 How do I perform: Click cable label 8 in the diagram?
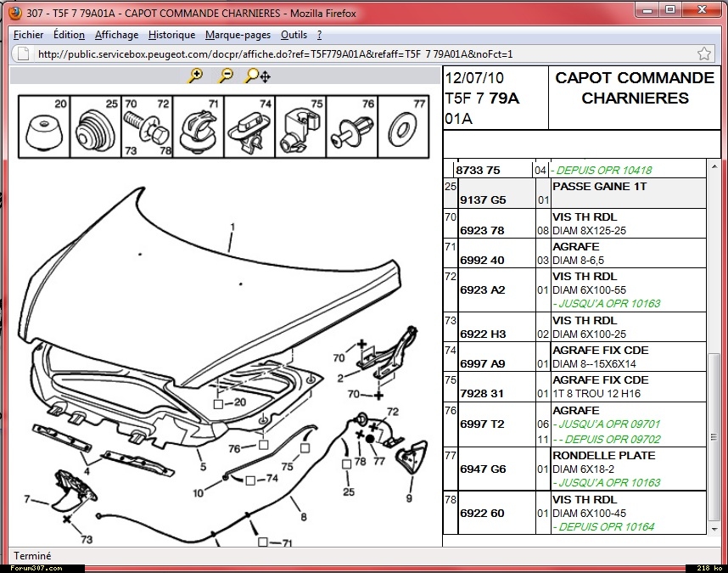pyautogui.click(x=304, y=517)
